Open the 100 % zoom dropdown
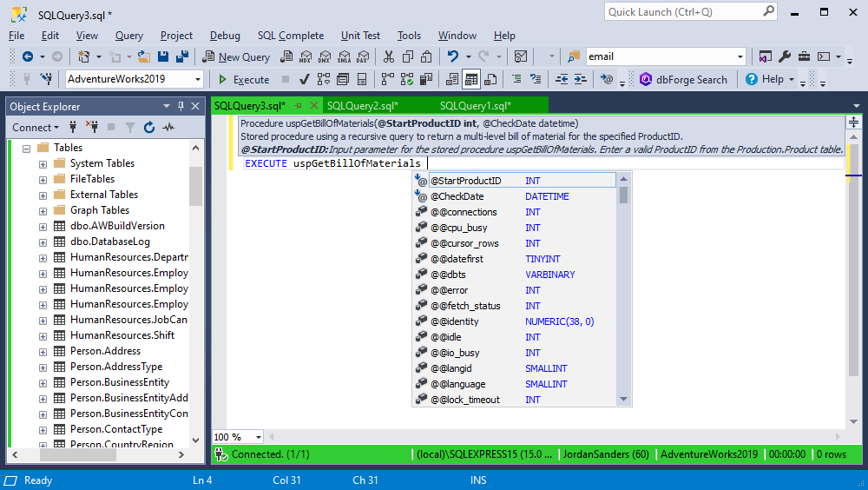Screen dimensions: 868x490 (x=258, y=437)
